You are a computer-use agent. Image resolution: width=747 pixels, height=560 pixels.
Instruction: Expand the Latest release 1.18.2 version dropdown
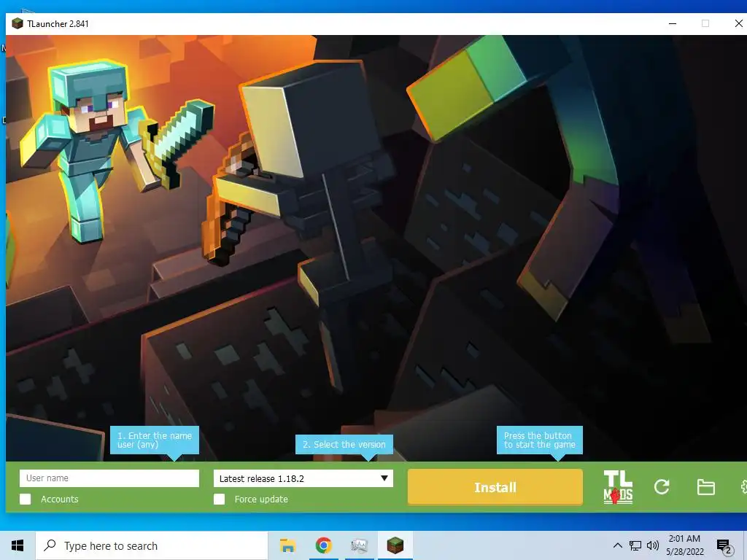pyautogui.click(x=303, y=478)
